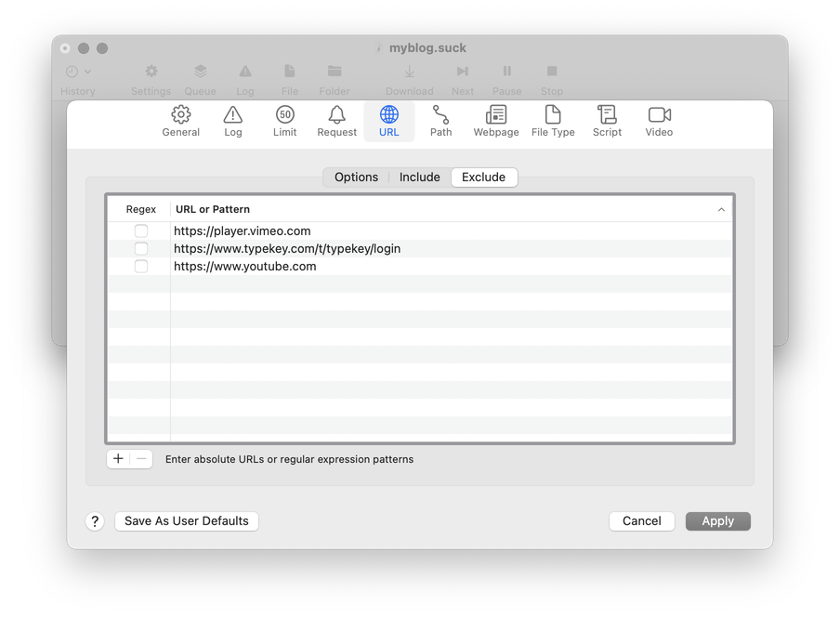
Task: Cancel the settings dialog
Action: pyautogui.click(x=641, y=521)
